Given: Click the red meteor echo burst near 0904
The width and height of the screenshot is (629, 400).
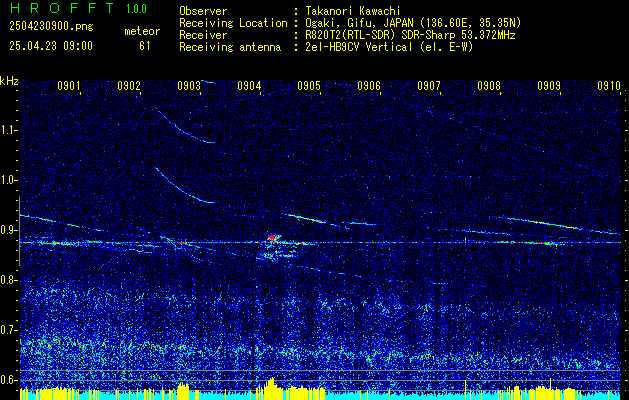Looking at the screenshot, I should point(272,238).
